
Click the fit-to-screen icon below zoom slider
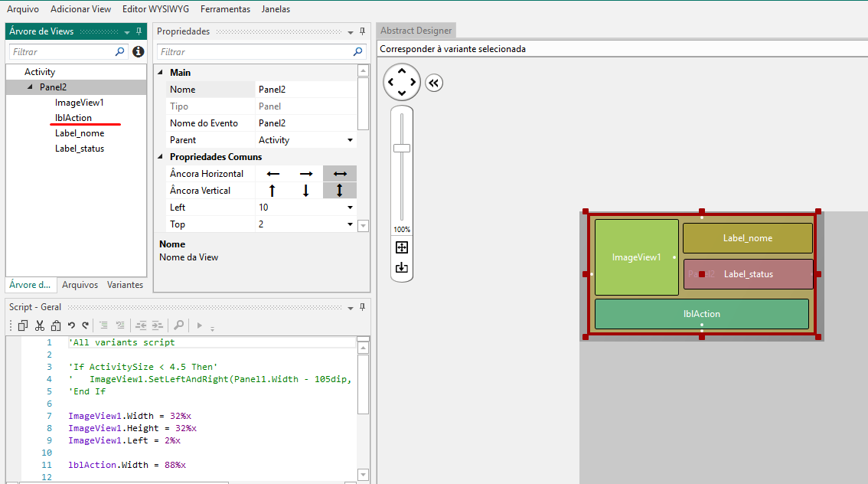402,247
